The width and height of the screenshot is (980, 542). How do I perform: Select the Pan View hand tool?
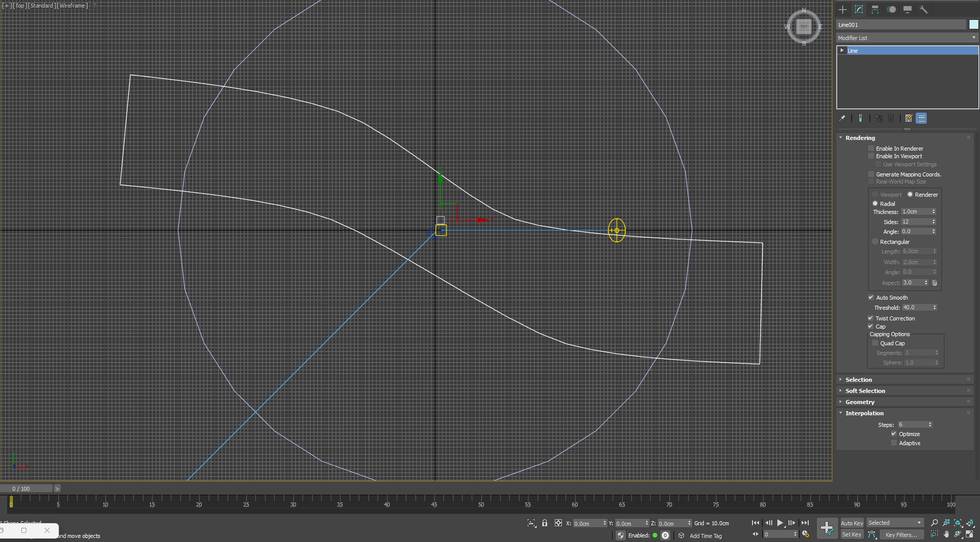coord(946,534)
